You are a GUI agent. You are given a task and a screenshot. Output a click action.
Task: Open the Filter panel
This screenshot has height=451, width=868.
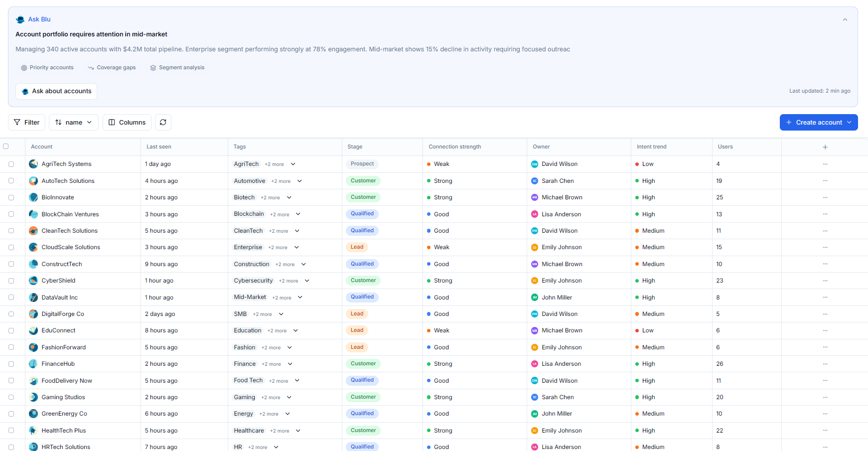click(x=26, y=122)
